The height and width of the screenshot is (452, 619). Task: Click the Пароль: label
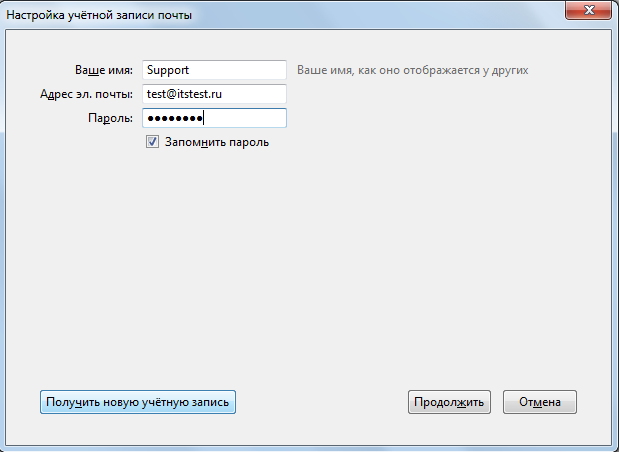[x=111, y=118]
